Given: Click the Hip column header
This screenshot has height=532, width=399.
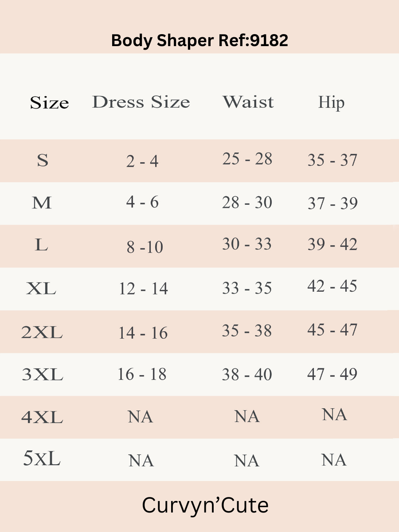Looking at the screenshot, I should [331, 103].
